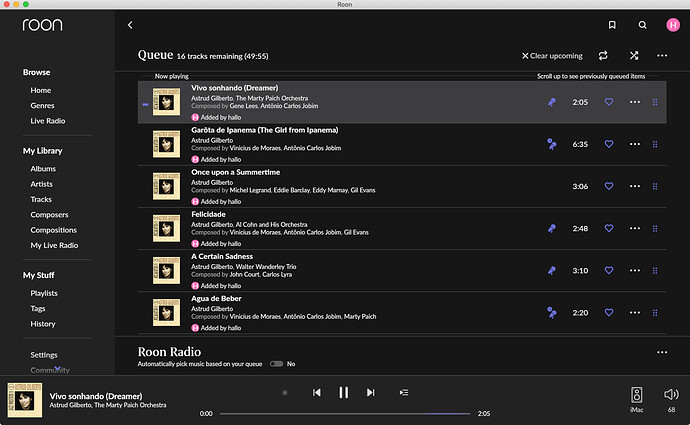690x425 pixels.
Task: Open the volume control speaker icon
Action: coord(671,394)
